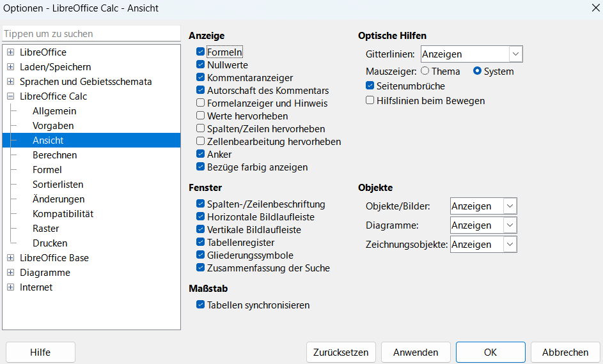Click the Abbrechen button
This screenshot has width=603, height=364.
[565, 352]
